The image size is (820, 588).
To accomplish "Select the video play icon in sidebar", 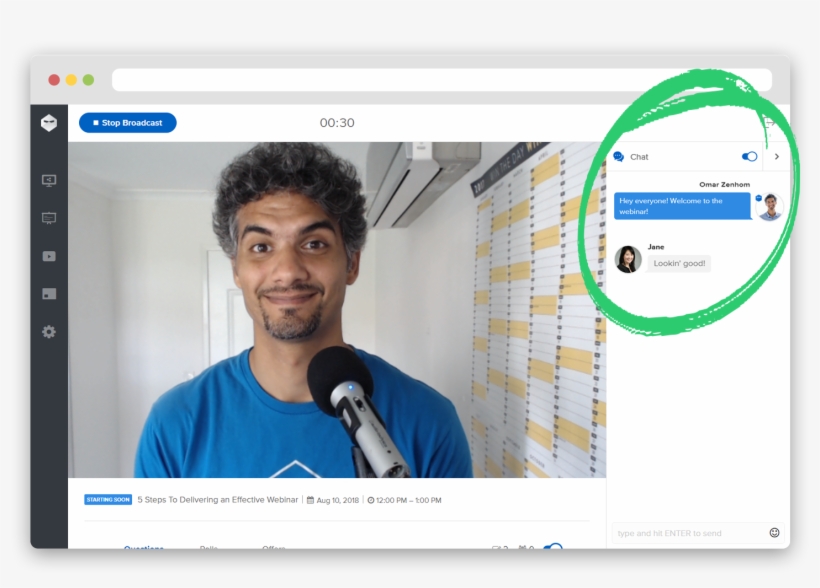I will pyautogui.click(x=49, y=256).
